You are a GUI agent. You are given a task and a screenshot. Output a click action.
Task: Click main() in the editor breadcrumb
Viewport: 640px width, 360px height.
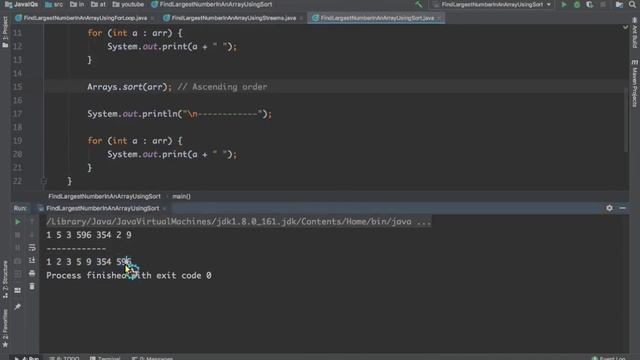(181, 196)
